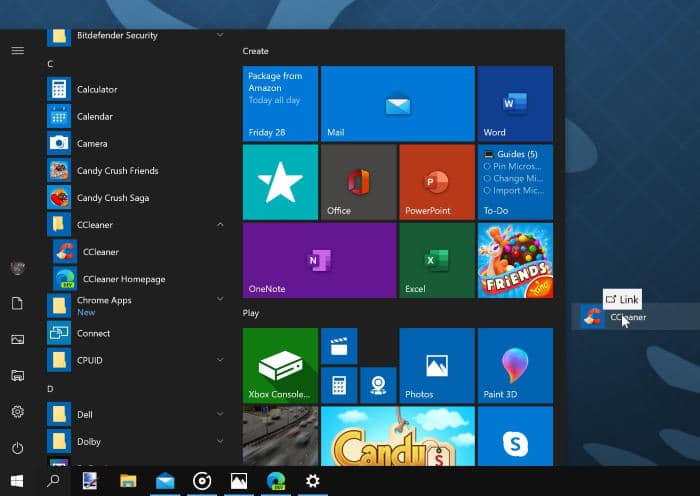
Task: Open Candy Crush Friends tile
Action: (x=515, y=260)
